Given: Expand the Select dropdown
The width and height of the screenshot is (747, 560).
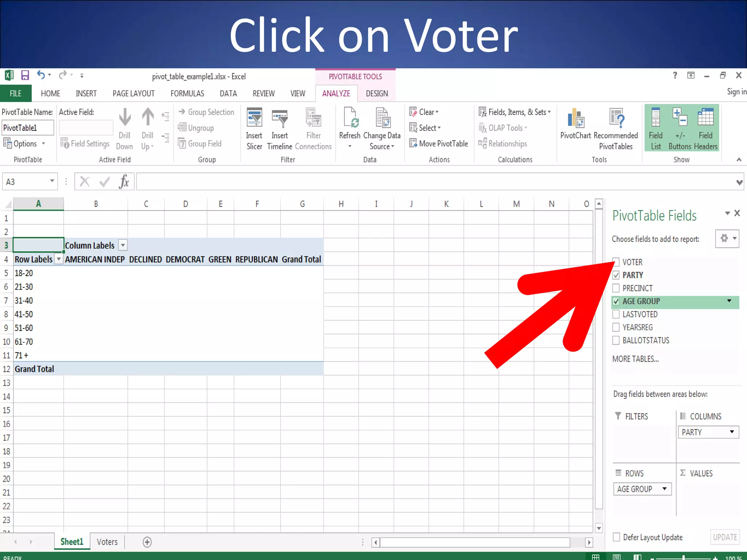Looking at the screenshot, I should (439, 128).
